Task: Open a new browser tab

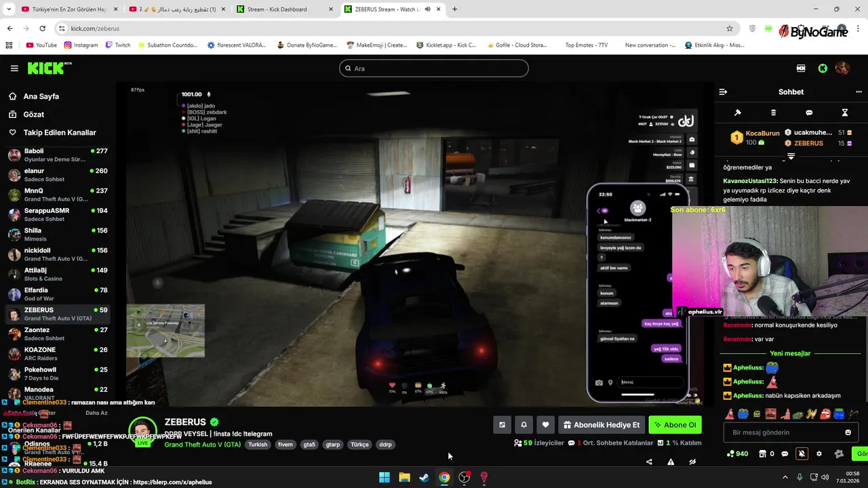Action: [x=454, y=9]
